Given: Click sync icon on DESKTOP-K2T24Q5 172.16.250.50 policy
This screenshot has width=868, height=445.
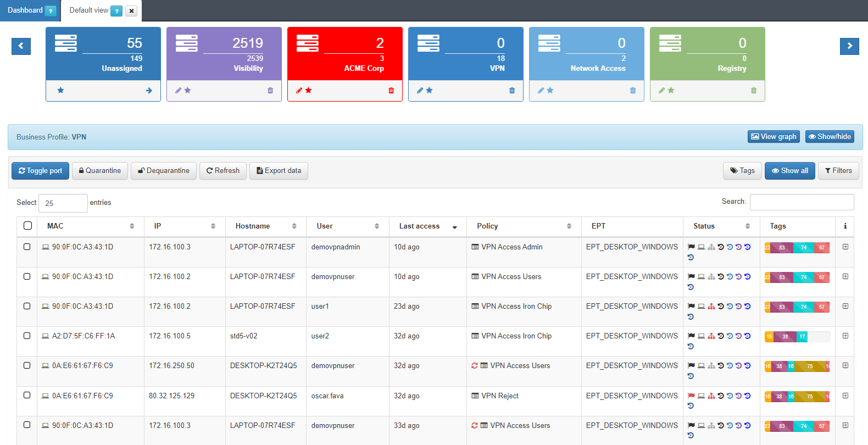Looking at the screenshot, I should coord(475,365).
